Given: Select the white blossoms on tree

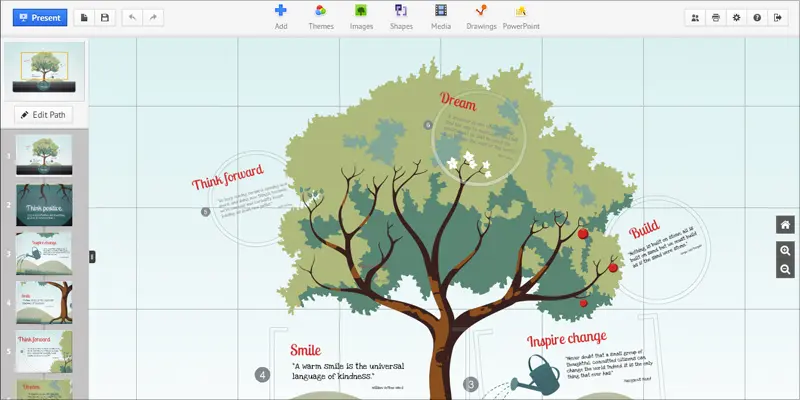Looking at the screenshot, I should (469, 162).
